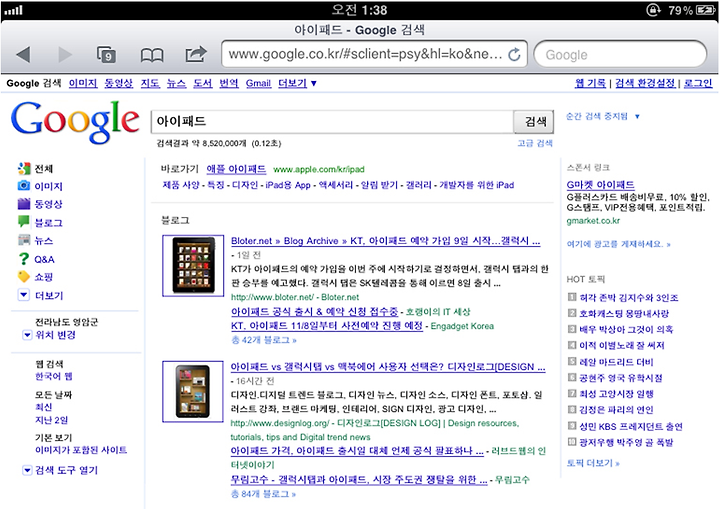Select the 쇼핑 tag icon in sidebar

coord(24,277)
